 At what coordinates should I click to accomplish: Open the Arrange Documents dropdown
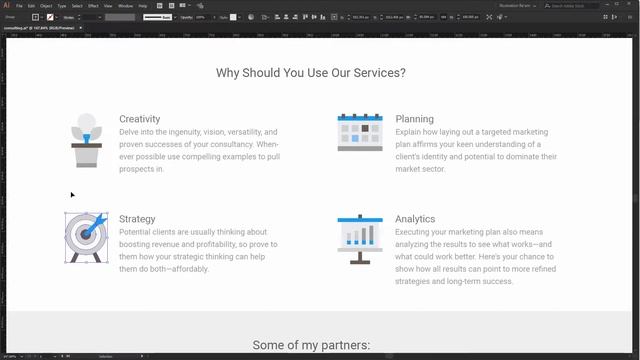coord(185,5)
